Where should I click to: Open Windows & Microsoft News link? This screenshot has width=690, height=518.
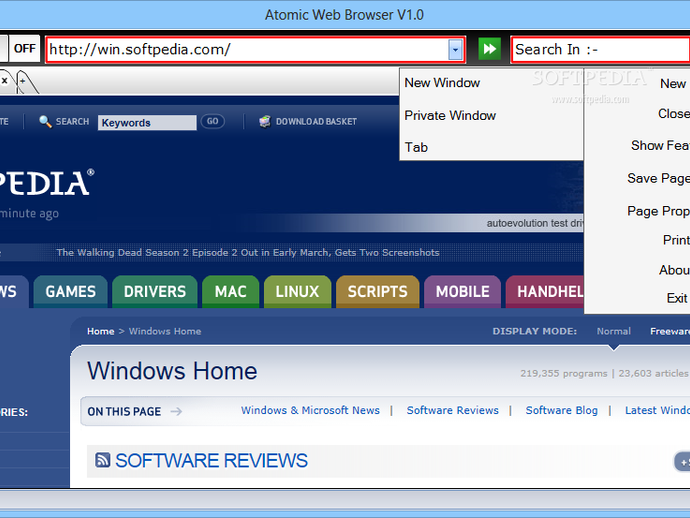tap(310, 410)
